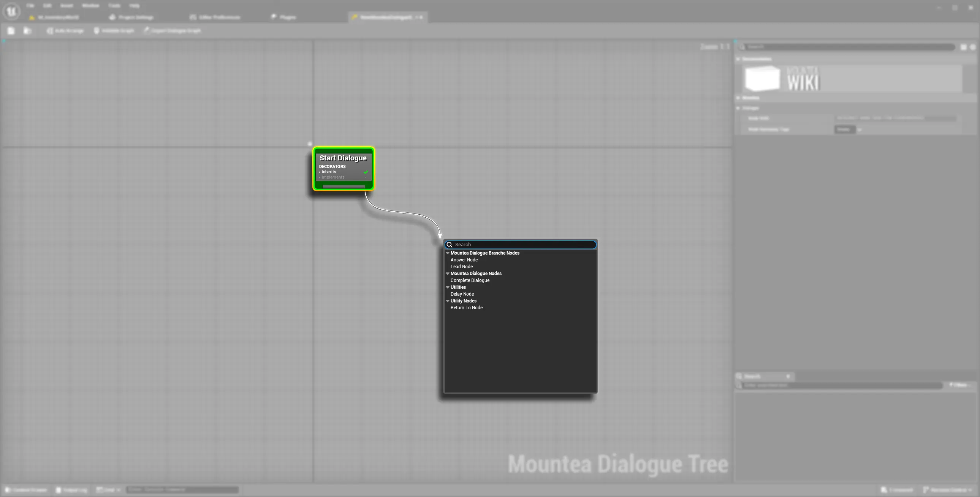The width and height of the screenshot is (980, 497).
Task: Collapse the Mountea Dialogue Branche Nodes category
Action: click(x=448, y=253)
